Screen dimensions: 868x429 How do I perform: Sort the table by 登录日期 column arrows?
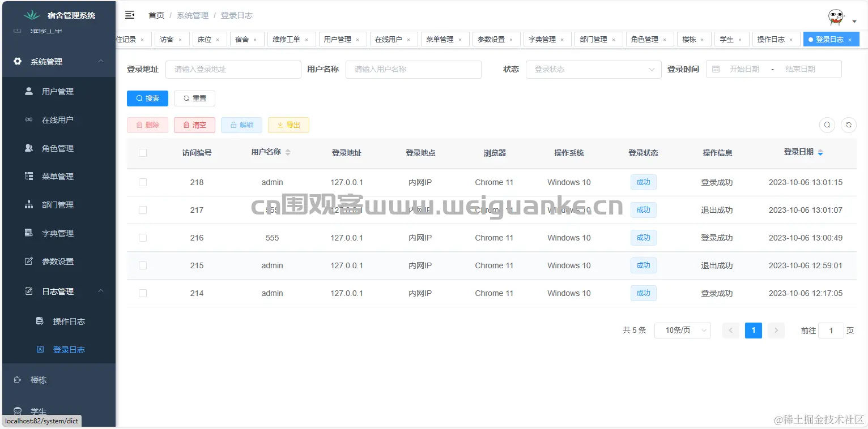(x=820, y=152)
